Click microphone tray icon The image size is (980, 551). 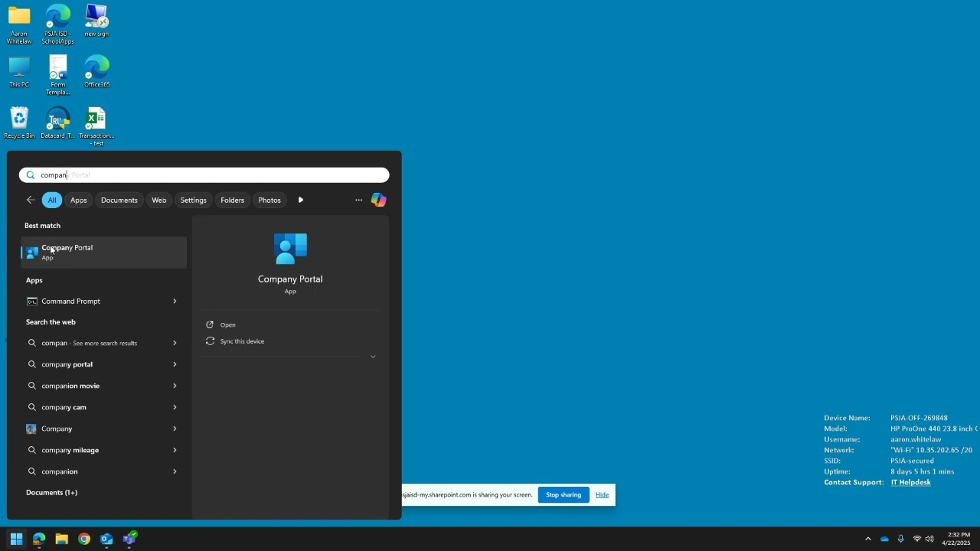[900, 539]
